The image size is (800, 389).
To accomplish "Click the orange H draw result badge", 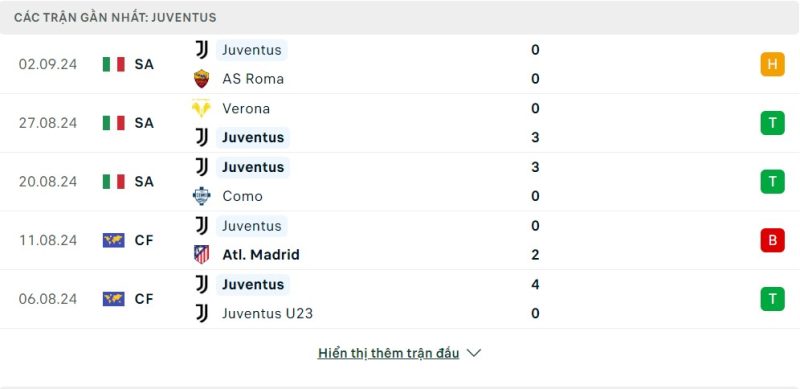I will [x=772, y=64].
